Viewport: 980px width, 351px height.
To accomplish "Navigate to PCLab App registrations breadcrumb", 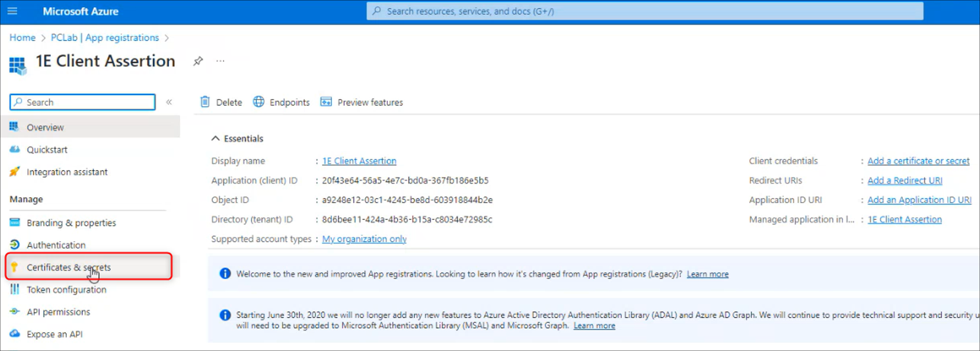I will [105, 38].
